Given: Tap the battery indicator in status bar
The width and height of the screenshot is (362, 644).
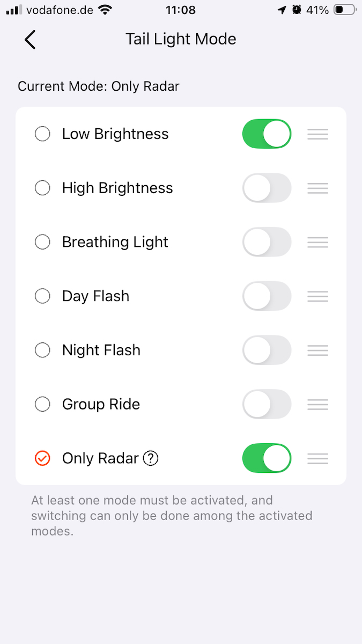Looking at the screenshot, I should click(345, 10).
